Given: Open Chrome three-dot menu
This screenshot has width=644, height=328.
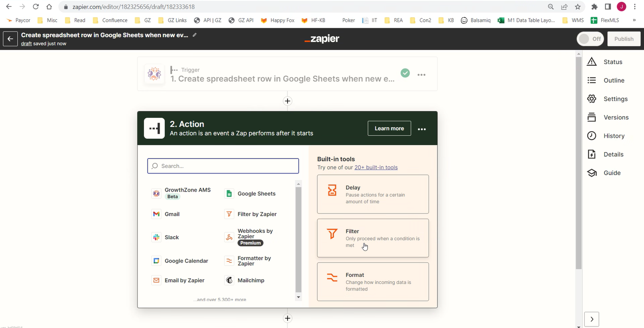Looking at the screenshot, I should [635, 7].
